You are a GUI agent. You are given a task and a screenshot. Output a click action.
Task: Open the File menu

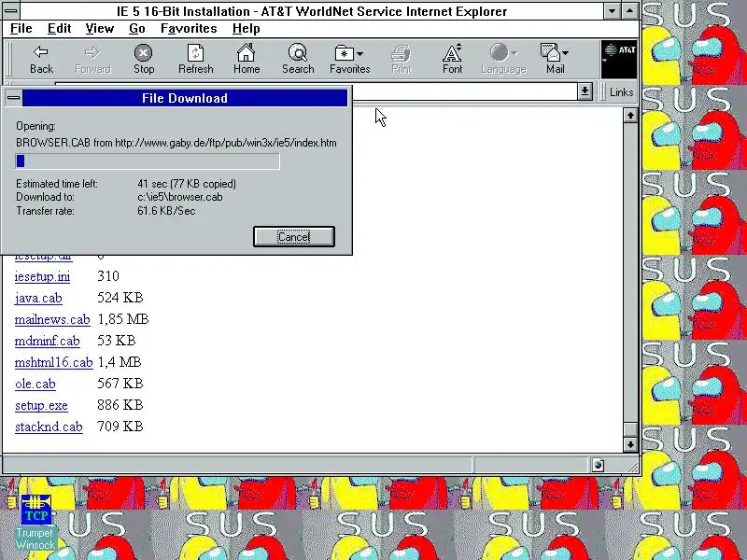21,29
